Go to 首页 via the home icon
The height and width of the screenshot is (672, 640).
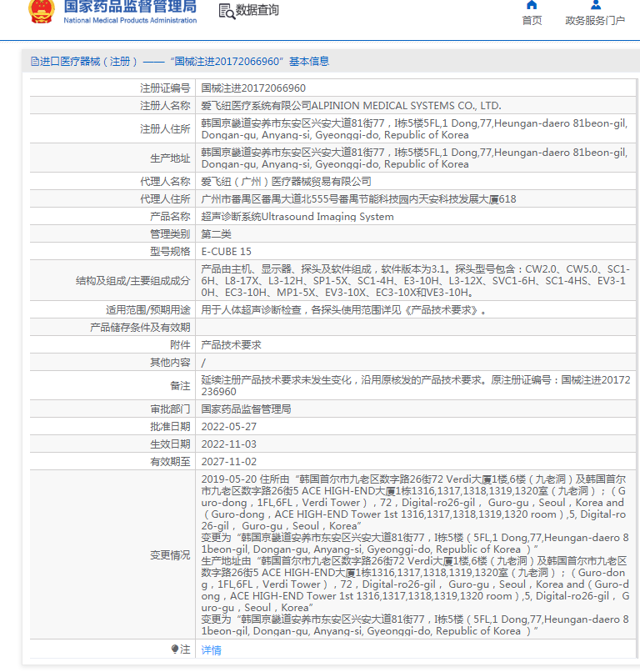point(532,5)
